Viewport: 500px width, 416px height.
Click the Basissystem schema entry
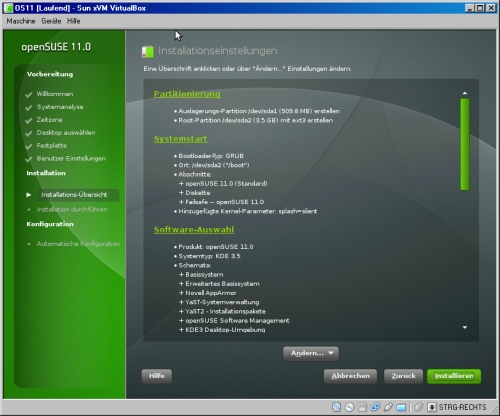tap(204, 275)
